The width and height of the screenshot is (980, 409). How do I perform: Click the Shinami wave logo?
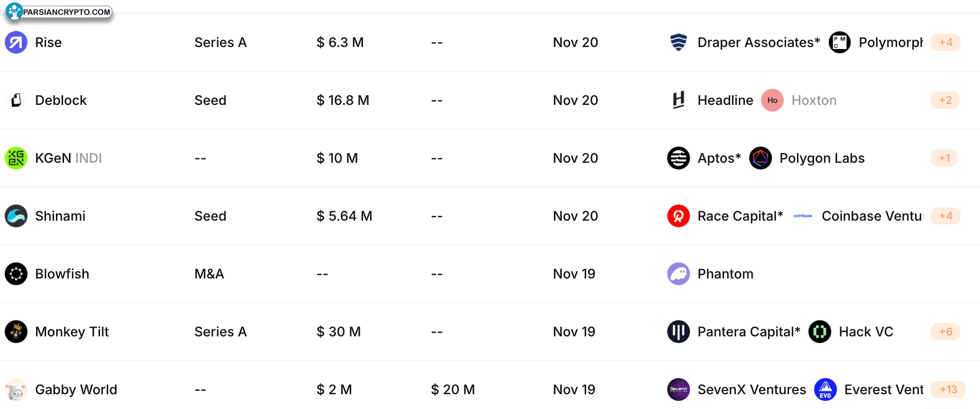(16, 216)
